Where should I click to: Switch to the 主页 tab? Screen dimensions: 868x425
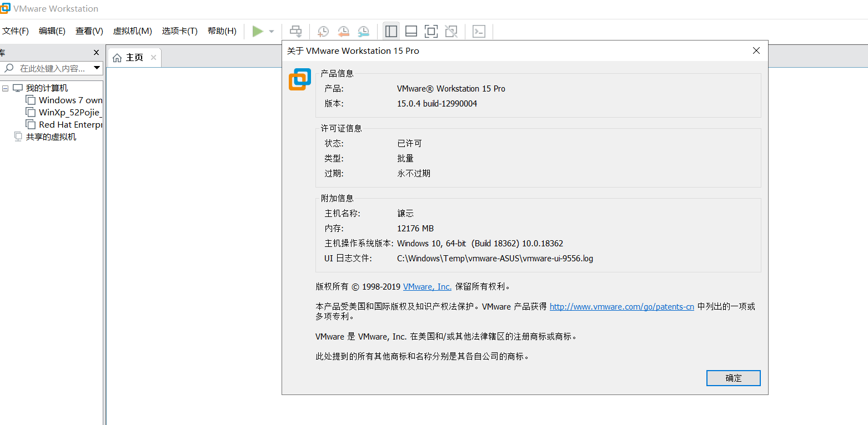tap(134, 58)
